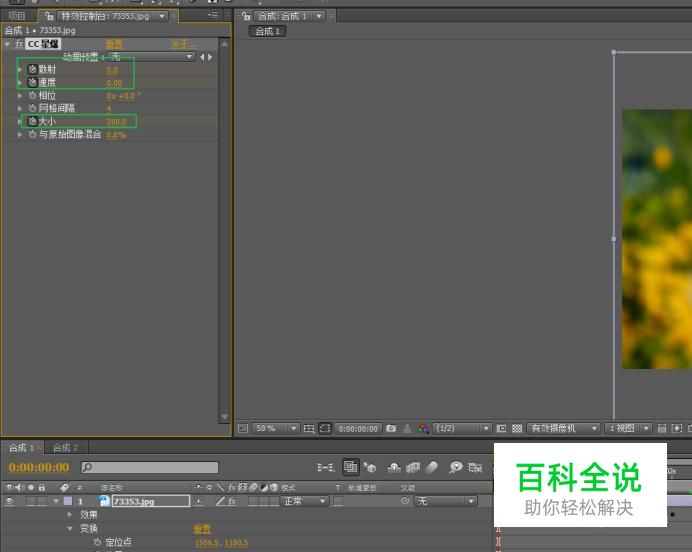
Task: Open the 50% magnification dropdown
Action: pos(275,428)
